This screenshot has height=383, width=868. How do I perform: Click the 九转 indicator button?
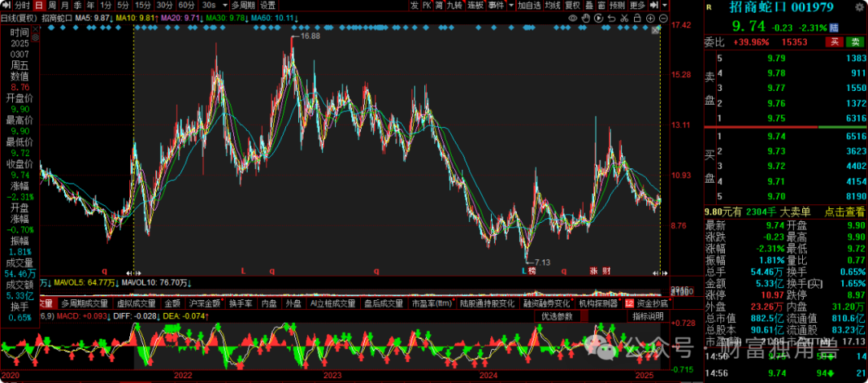[454, 5]
